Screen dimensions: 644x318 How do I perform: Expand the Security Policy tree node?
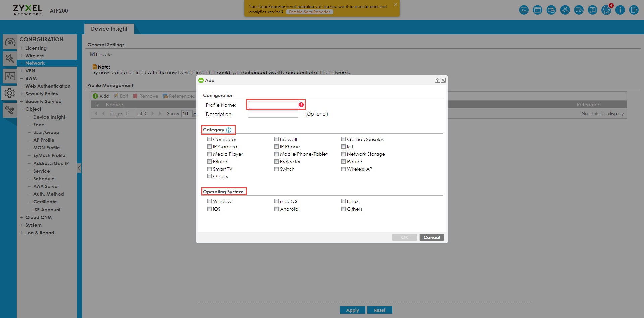click(x=21, y=94)
